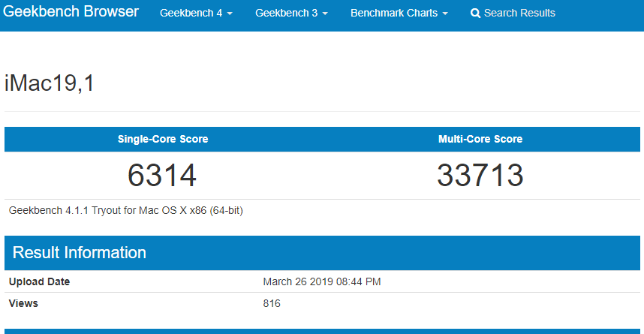Click the Geekbench 4.1.1 Tryout version text
Image resolution: width=644 pixels, height=334 pixels.
(125, 210)
